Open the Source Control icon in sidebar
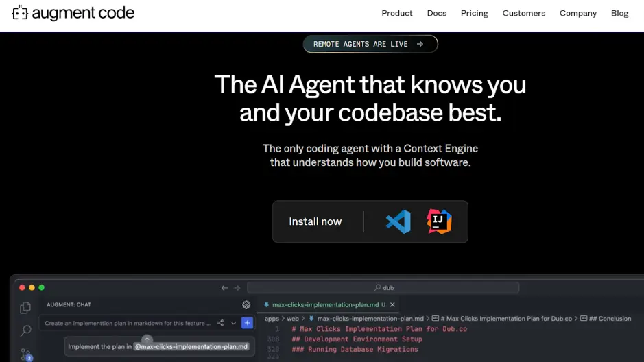This screenshot has height=362, width=644. pyautogui.click(x=26, y=354)
